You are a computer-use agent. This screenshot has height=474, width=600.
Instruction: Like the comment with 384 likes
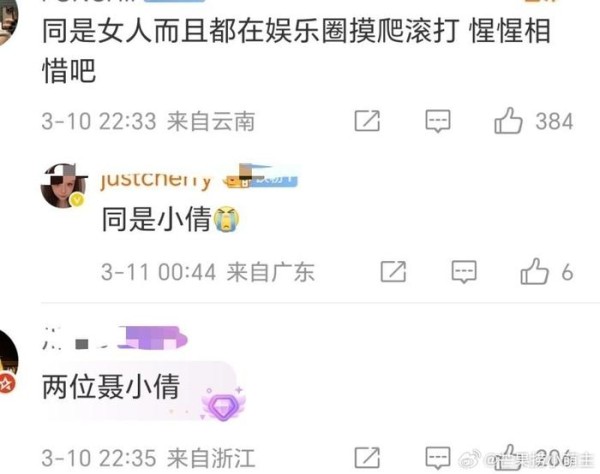pyautogui.click(x=508, y=121)
